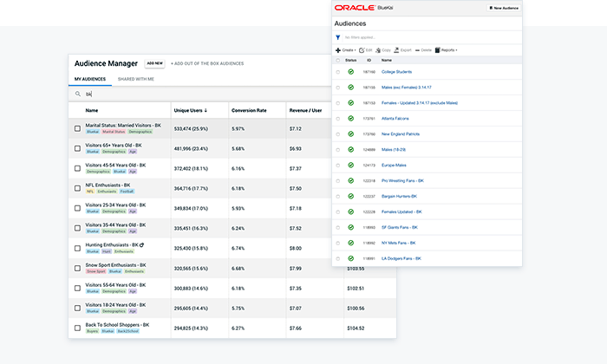Viewport: 607px width, 364px height.
Task: Click the search input field in Audience Manager
Action: point(201,94)
